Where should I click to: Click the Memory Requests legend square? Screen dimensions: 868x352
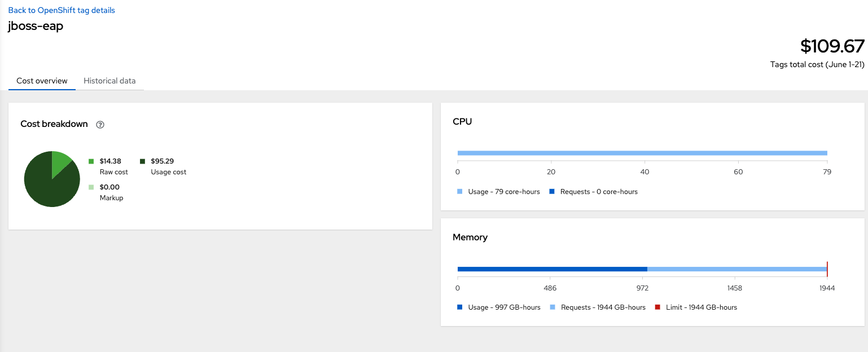pos(553,307)
